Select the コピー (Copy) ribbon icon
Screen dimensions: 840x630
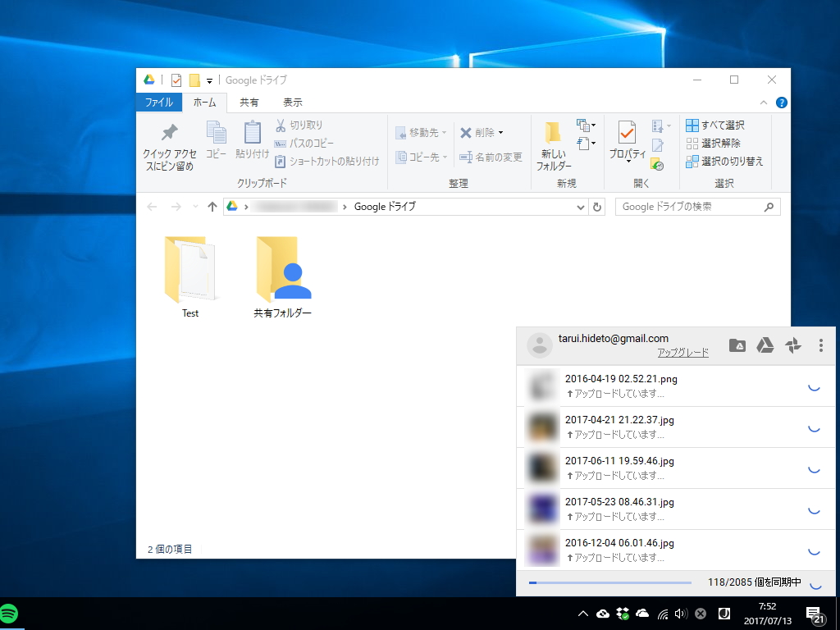coord(215,139)
